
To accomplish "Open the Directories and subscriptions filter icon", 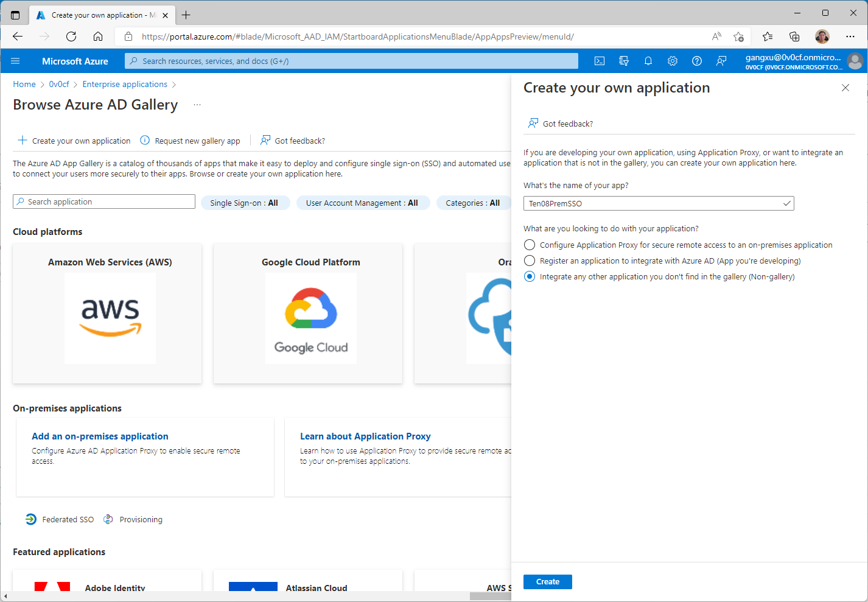I will click(624, 61).
